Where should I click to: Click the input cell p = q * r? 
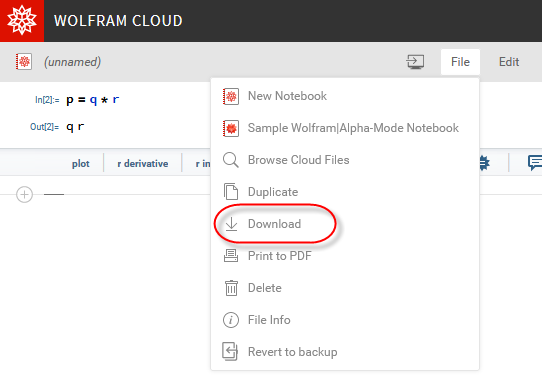click(x=93, y=100)
